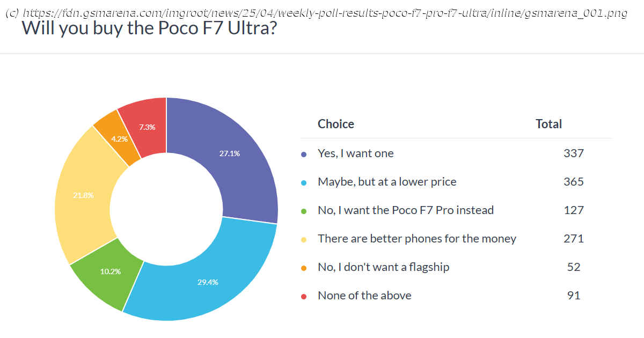Click red legend dot for None of the above

[304, 296]
